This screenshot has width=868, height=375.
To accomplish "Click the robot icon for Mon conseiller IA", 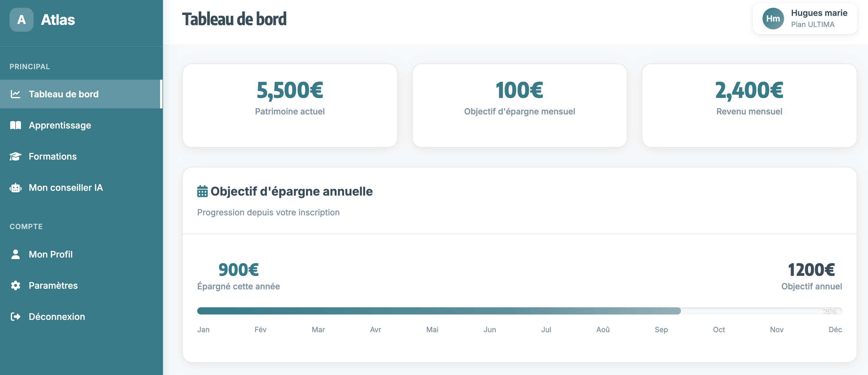I will (x=16, y=188).
